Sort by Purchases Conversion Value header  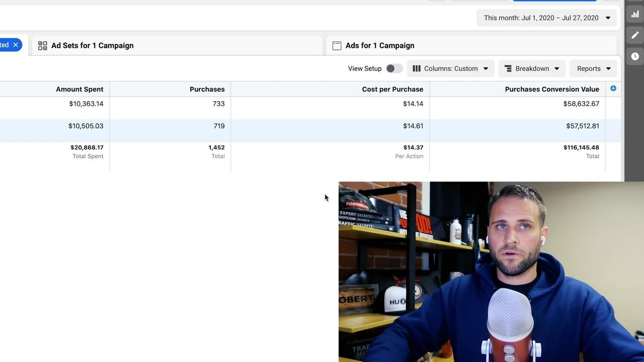(552, 89)
